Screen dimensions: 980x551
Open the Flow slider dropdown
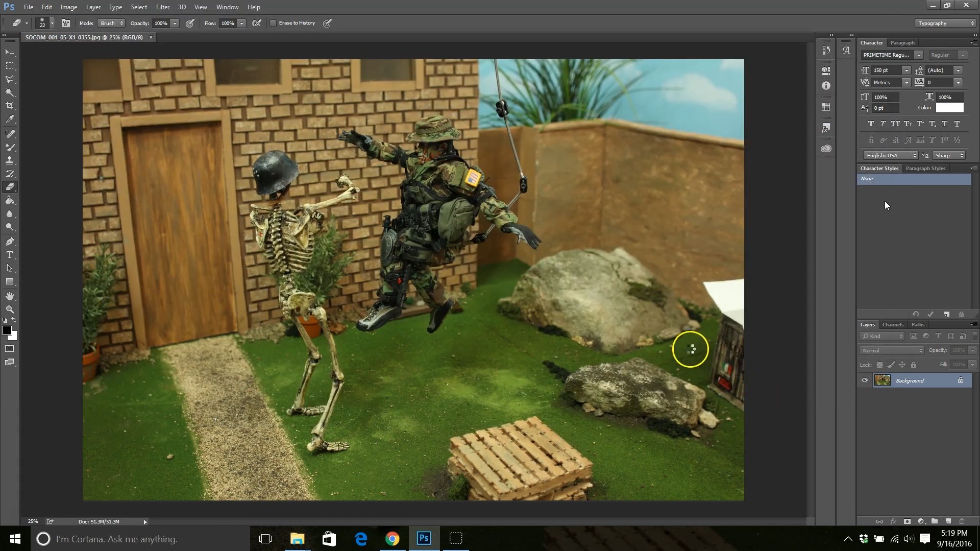click(241, 23)
